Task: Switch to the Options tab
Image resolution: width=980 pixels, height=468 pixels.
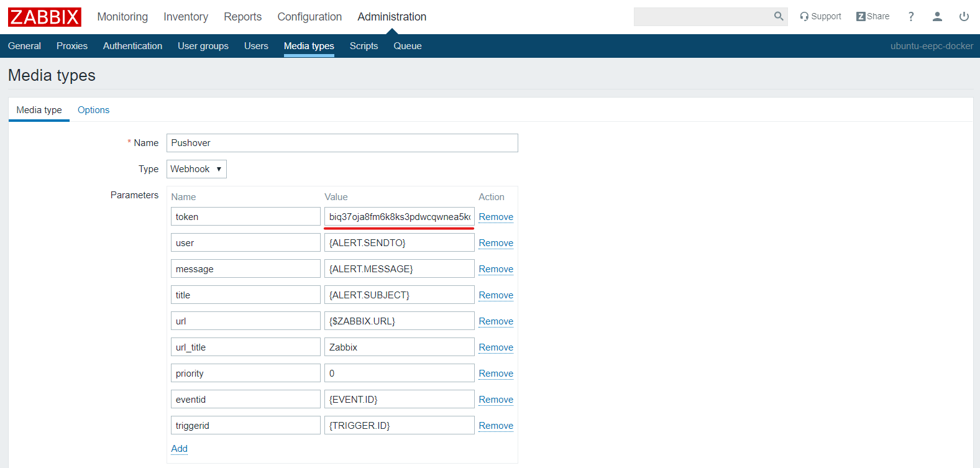Action: click(x=93, y=110)
